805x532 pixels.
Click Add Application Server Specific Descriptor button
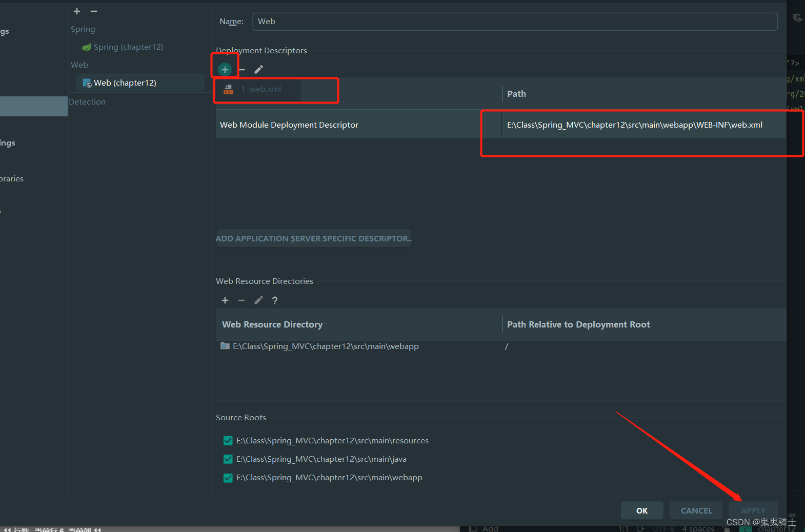[x=314, y=238]
